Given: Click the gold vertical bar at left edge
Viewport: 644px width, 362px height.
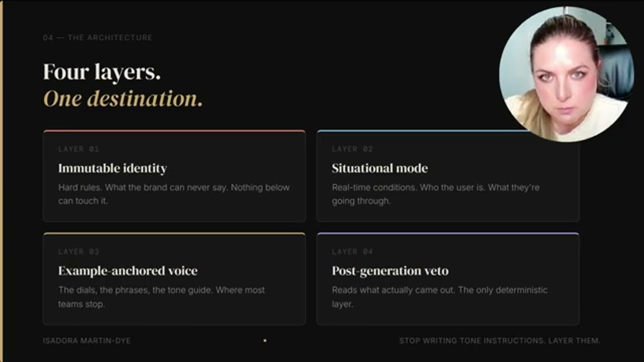Looking at the screenshot, I should pyautogui.click(x=2, y=181).
